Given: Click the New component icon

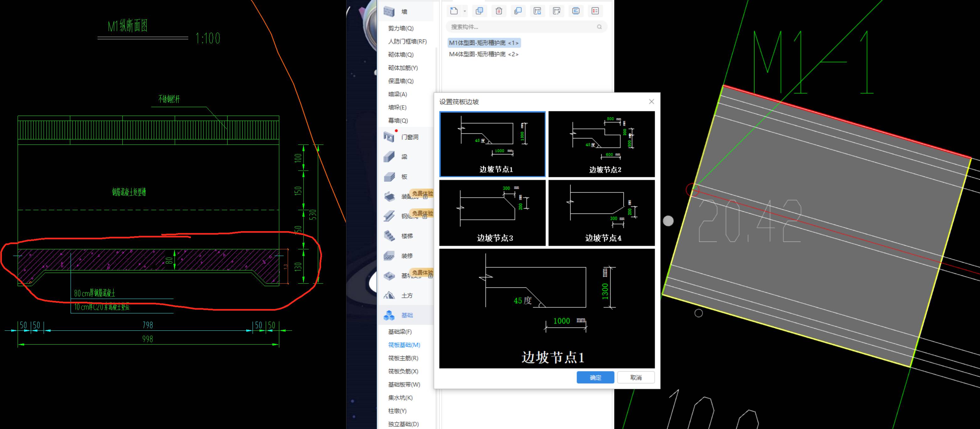Looking at the screenshot, I should coord(454,11).
